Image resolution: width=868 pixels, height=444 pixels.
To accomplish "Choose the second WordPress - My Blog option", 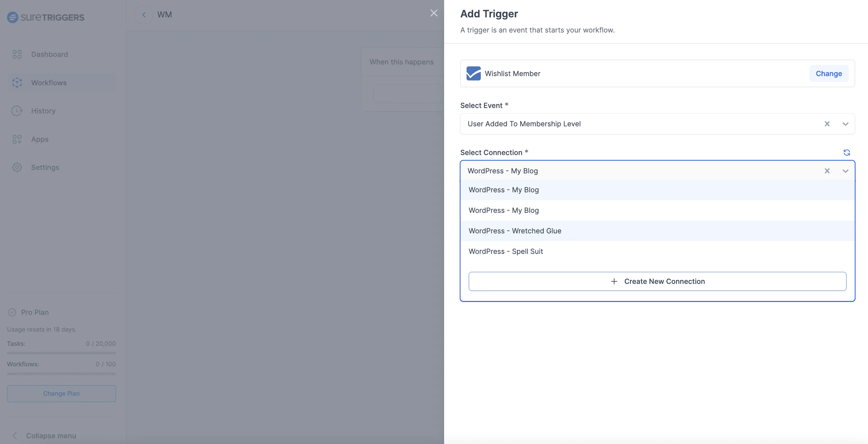I will [504, 210].
